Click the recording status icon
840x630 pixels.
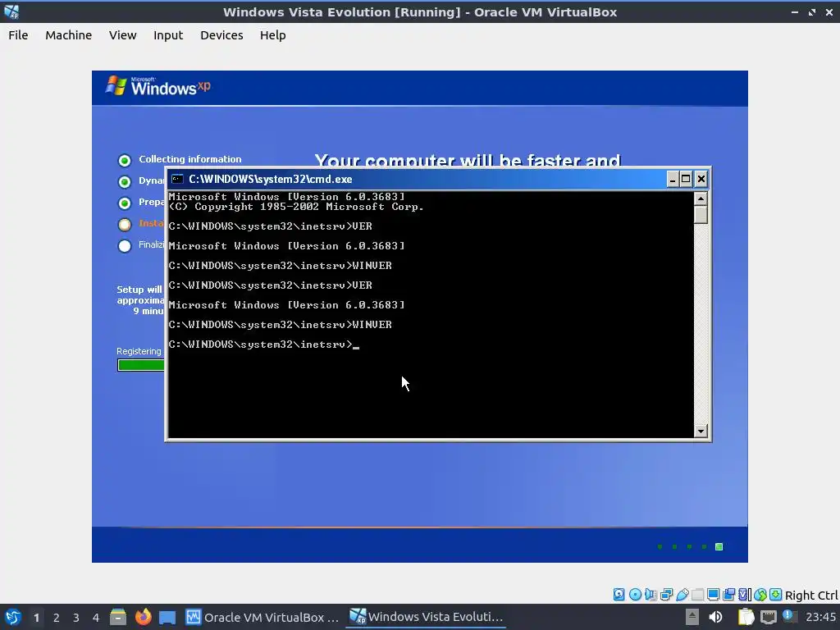(x=728, y=595)
